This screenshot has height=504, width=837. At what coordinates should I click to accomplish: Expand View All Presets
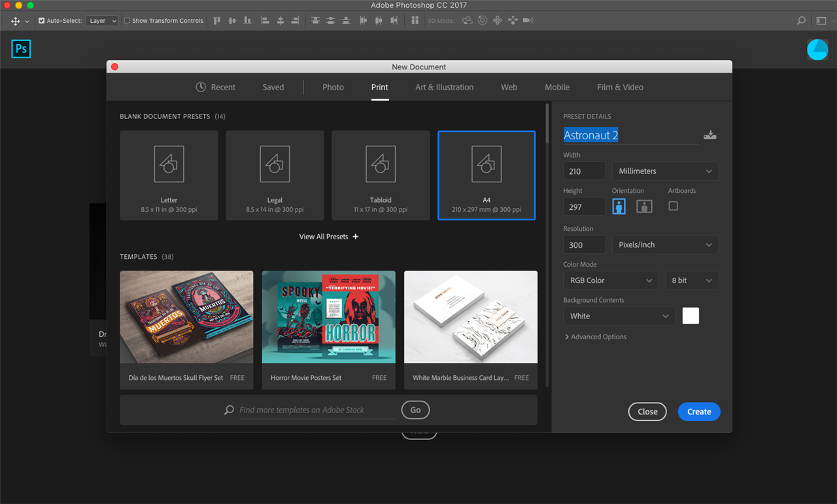329,237
